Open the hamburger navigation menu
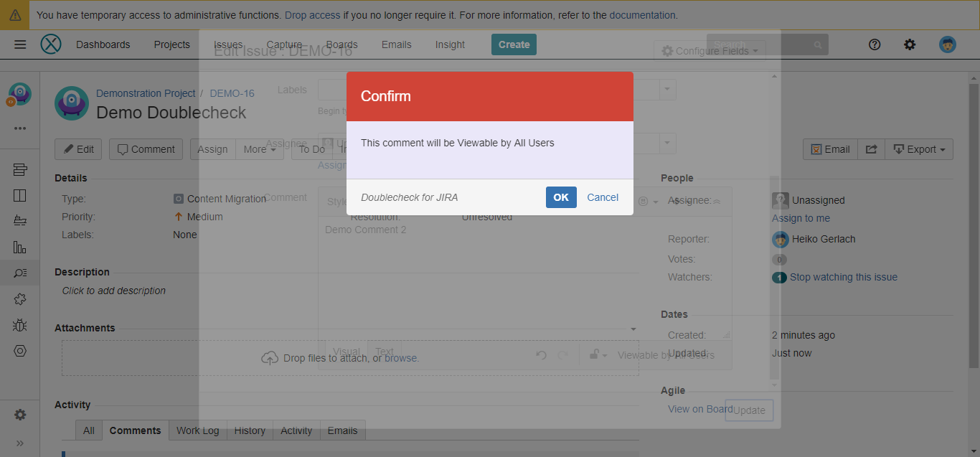 point(20,44)
